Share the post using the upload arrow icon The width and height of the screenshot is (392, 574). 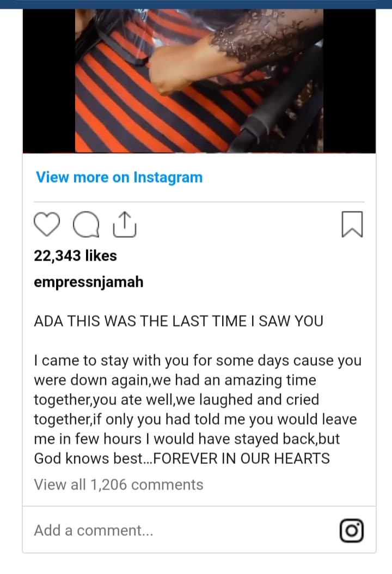125,225
